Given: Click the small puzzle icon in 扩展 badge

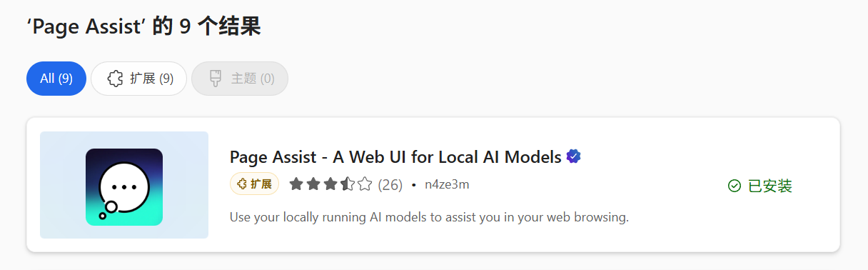Looking at the screenshot, I should click(242, 184).
